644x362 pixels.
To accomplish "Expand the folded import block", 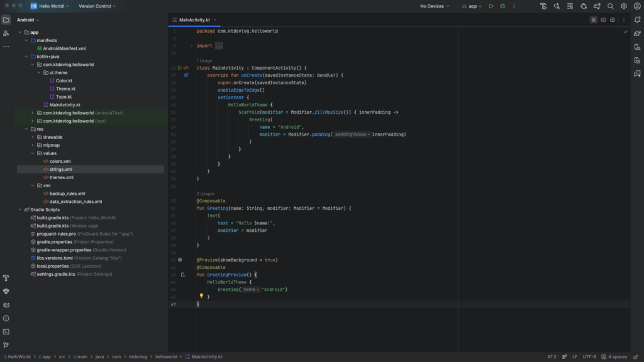I will coord(191,46).
